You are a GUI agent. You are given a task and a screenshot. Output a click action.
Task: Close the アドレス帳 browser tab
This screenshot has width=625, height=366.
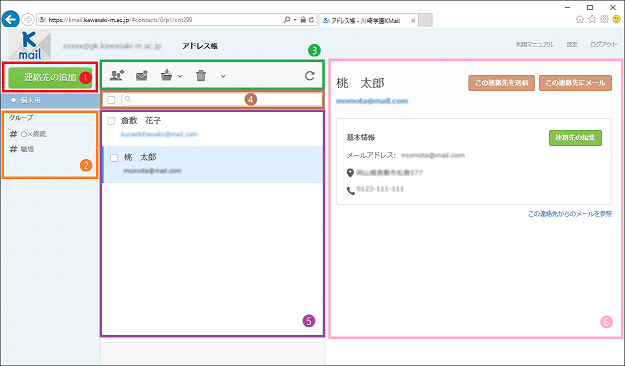(x=413, y=21)
